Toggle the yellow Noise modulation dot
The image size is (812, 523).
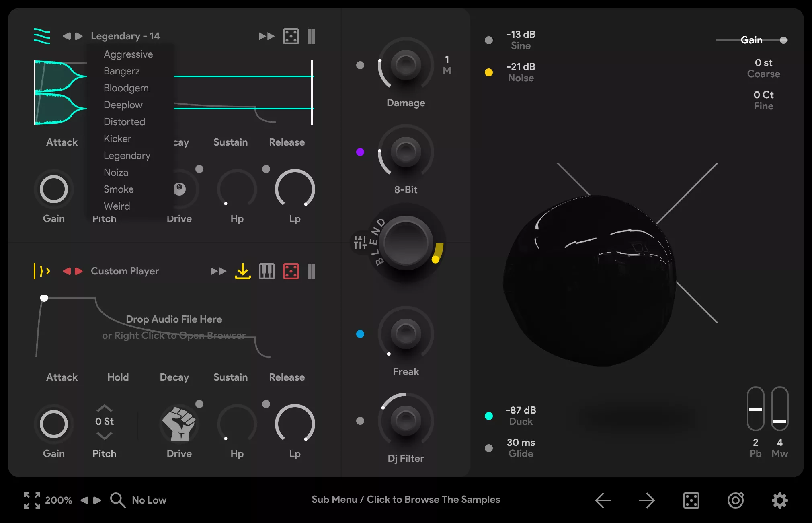pyautogui.click(x=489, y=72)
